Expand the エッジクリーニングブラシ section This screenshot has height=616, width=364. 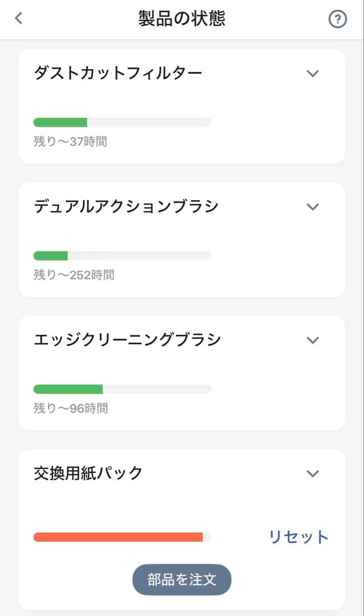point(312,340)
